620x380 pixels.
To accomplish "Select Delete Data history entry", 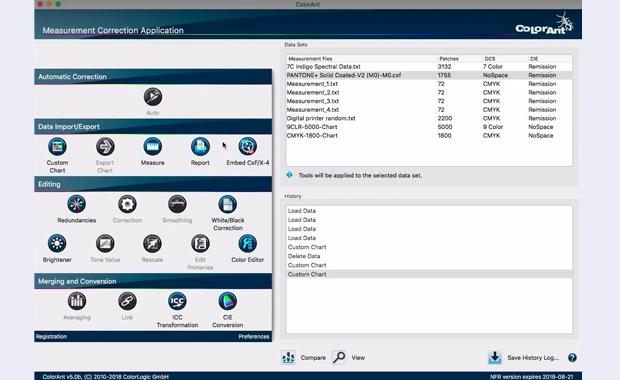I will (429, 256).
